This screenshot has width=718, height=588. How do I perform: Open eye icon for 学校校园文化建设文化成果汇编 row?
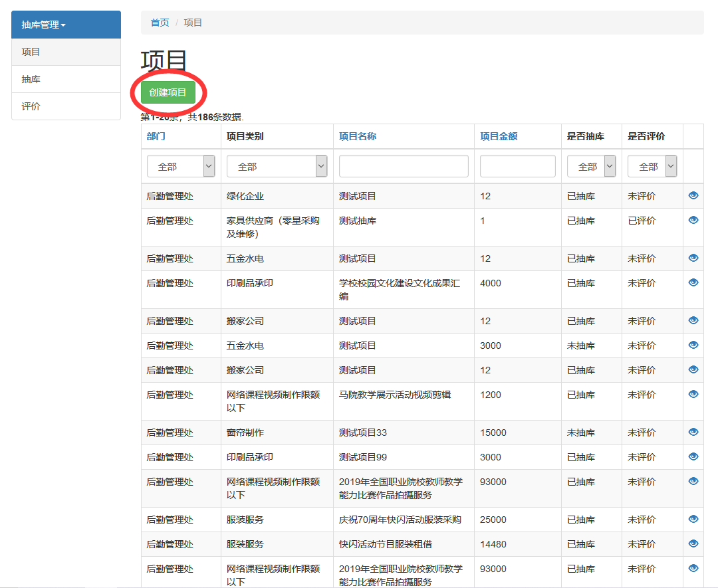[x=693, y=282]
